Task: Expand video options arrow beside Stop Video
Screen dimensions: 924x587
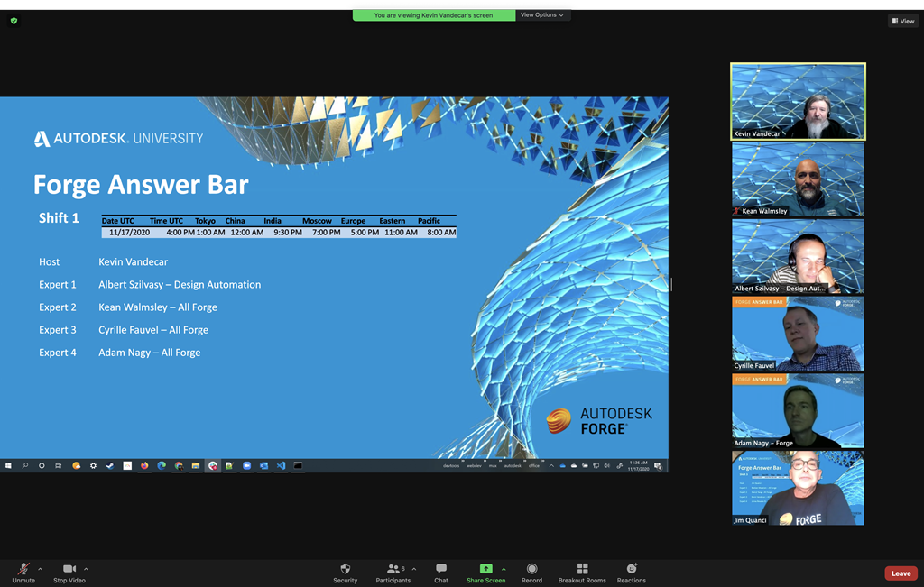Action: tap(86, 569)
